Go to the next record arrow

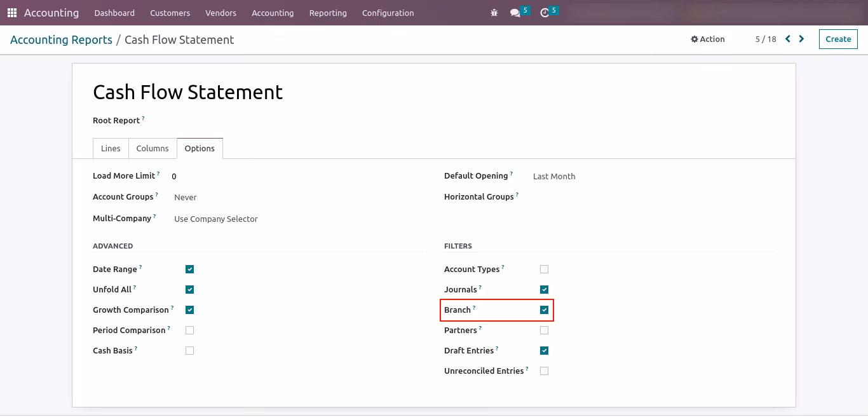(x=802, y=39)
